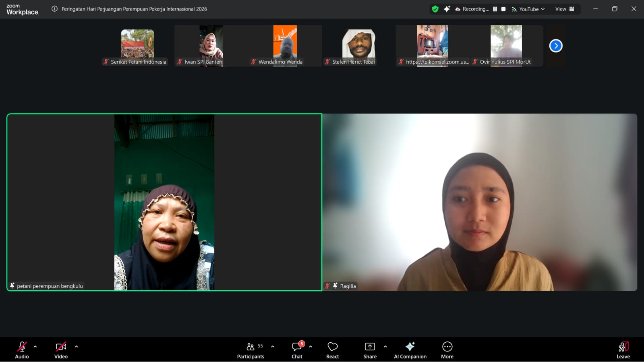Leave the meeting
The width and height of the screenshot is (644, 362).
623,350
